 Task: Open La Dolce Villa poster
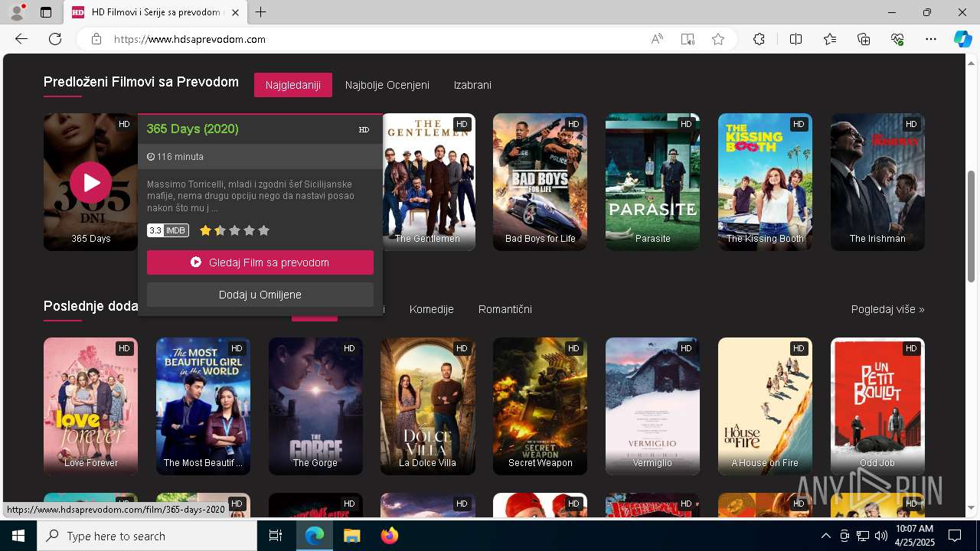[x=428, y=406]
